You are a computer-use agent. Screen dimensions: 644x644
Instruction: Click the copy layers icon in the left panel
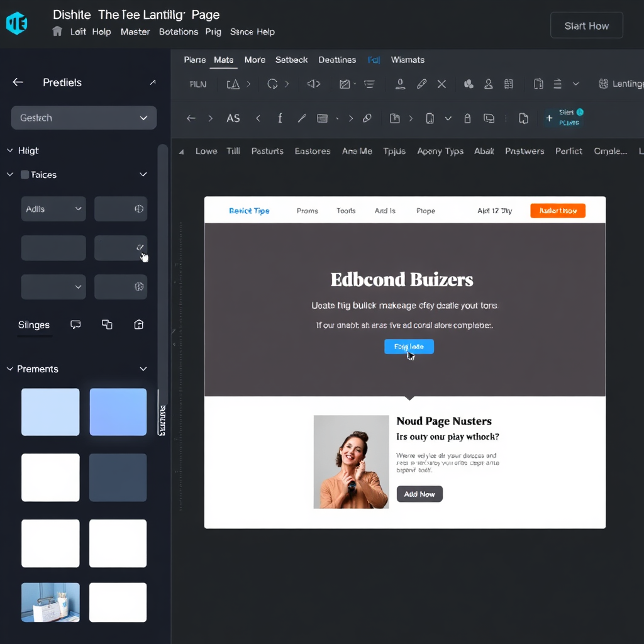click(x=107, y=325)
